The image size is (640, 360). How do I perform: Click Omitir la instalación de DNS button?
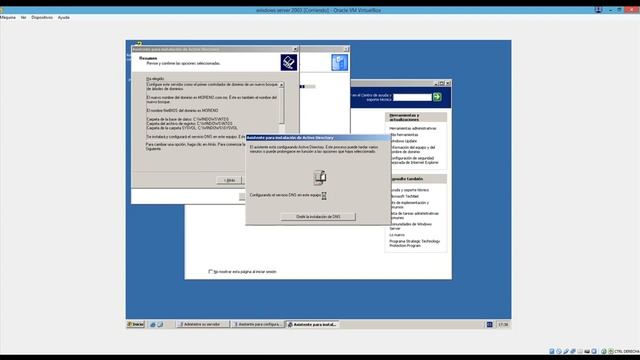(318, 217)
